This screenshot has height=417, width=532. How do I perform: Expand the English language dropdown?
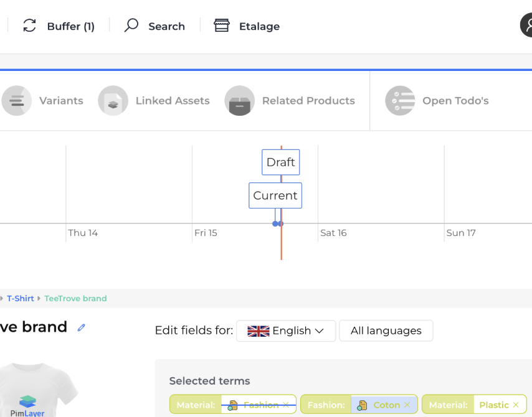[x=286, y=331]
